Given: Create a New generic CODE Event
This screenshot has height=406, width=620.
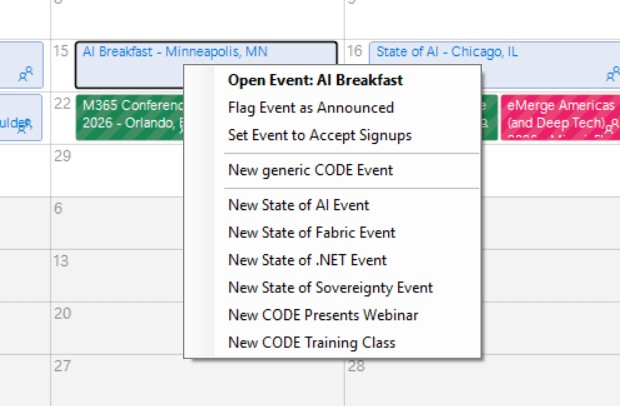Looking at the screenshot, I should [x=310, y=170].
